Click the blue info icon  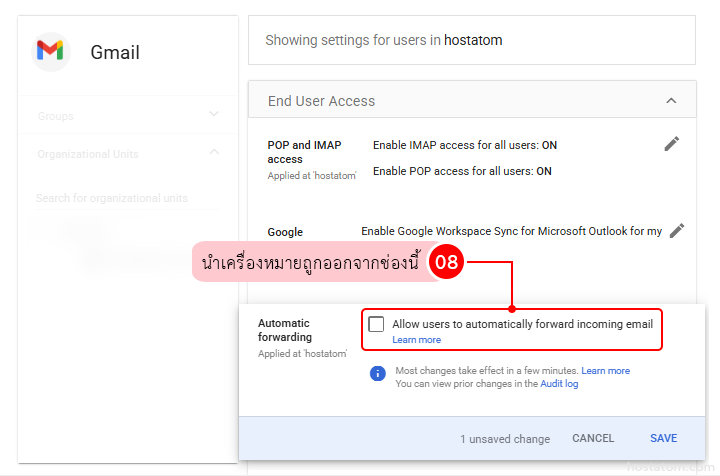(377, 374)
